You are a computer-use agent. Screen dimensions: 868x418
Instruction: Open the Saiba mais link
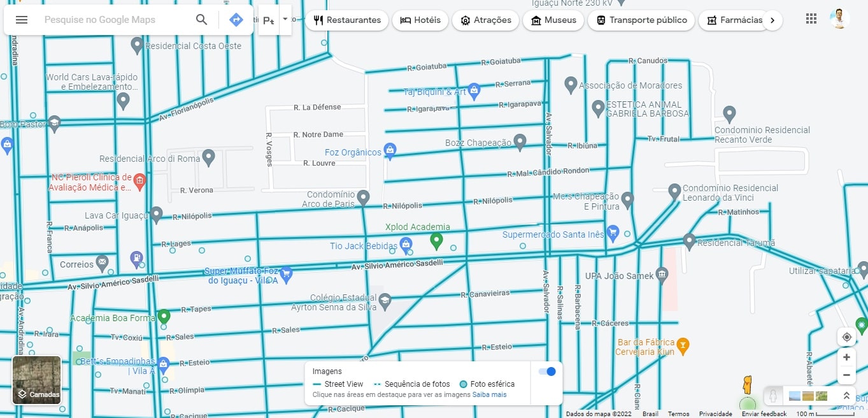pos(489,394)
